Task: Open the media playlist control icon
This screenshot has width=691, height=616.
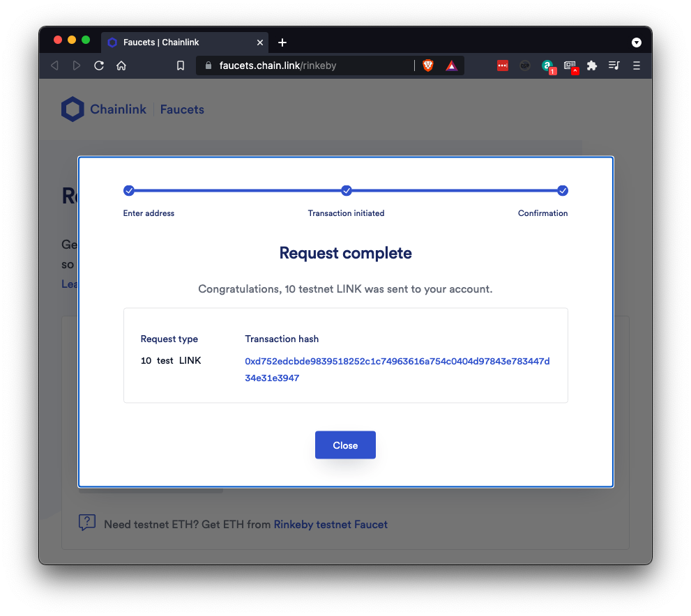Action: coord(614,66)
